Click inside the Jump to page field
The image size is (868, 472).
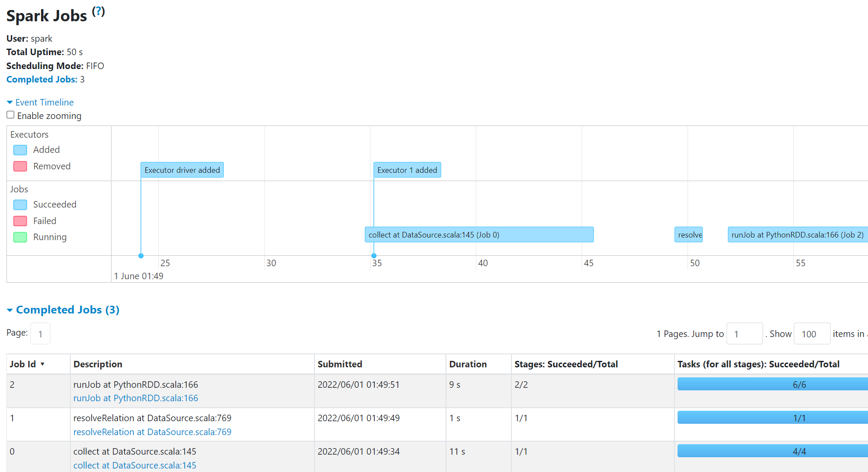point(744,333)
